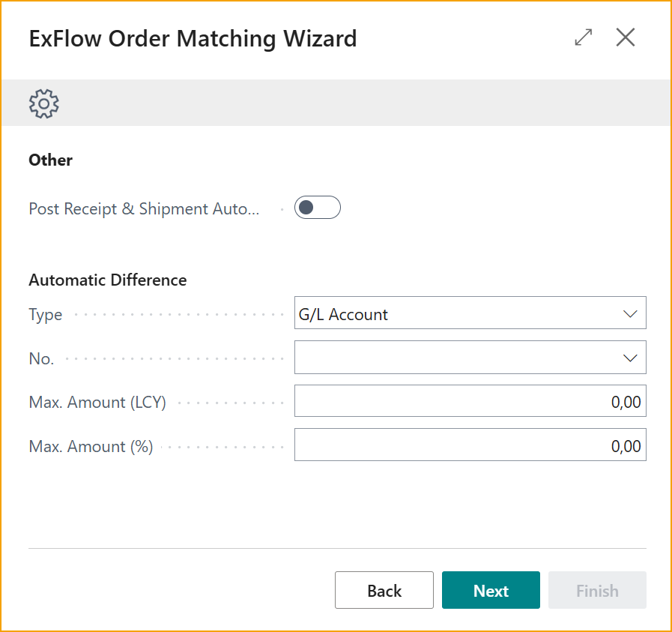Activate the settings cog above Other section
Screen dimensions: 672x632
(x=43, y=103)
